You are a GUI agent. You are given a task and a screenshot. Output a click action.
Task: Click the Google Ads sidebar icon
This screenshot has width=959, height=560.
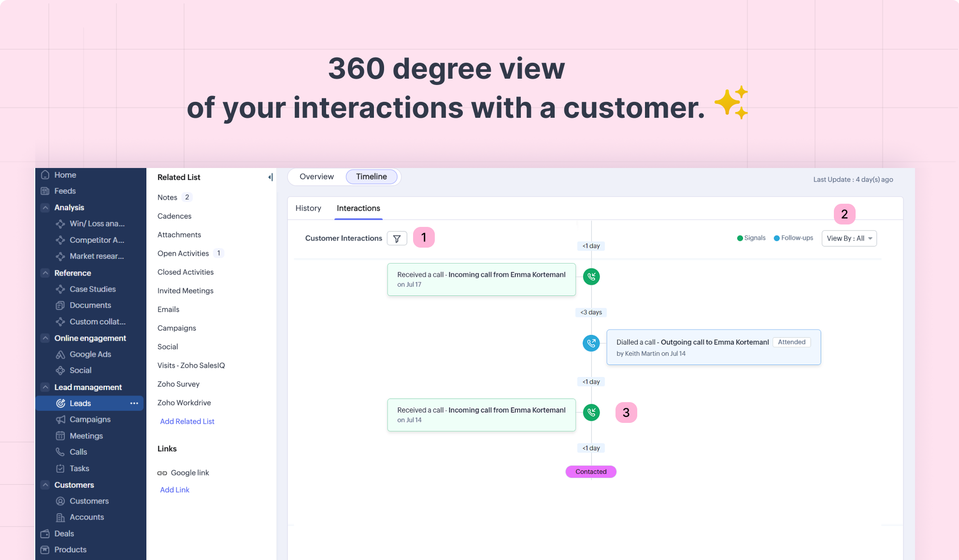[x=60, y=354]
